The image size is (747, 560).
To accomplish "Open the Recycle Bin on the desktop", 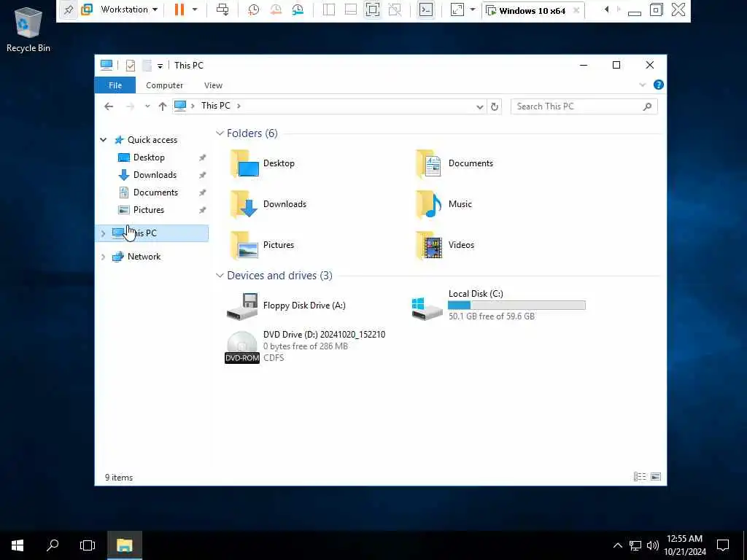I will 28,29.
